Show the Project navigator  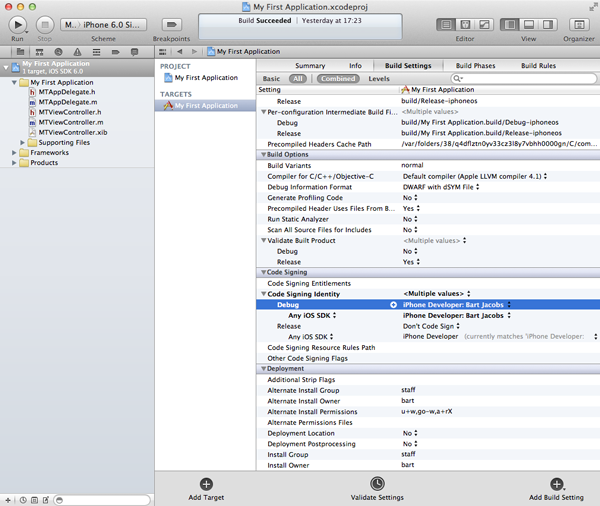point(21,52)
